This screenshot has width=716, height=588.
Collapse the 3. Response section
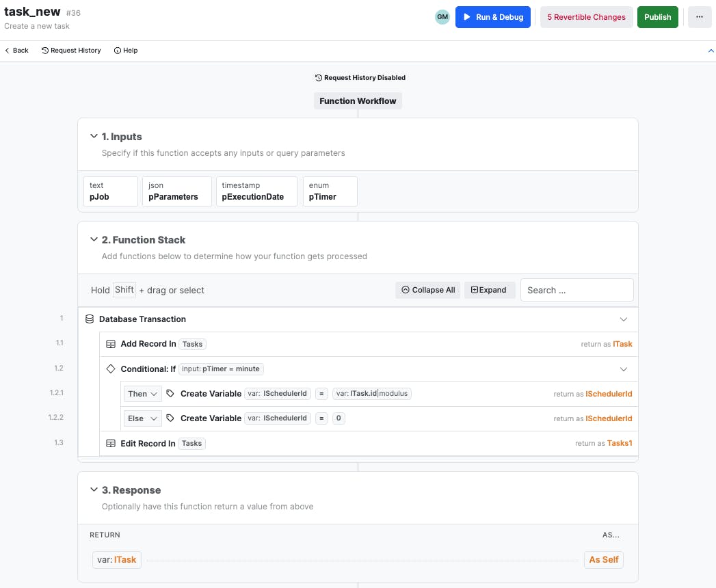(x=94, y=490)
